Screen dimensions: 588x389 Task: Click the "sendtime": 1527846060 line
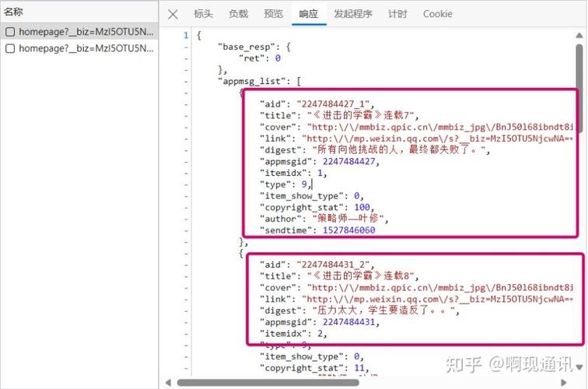(317, 230)
